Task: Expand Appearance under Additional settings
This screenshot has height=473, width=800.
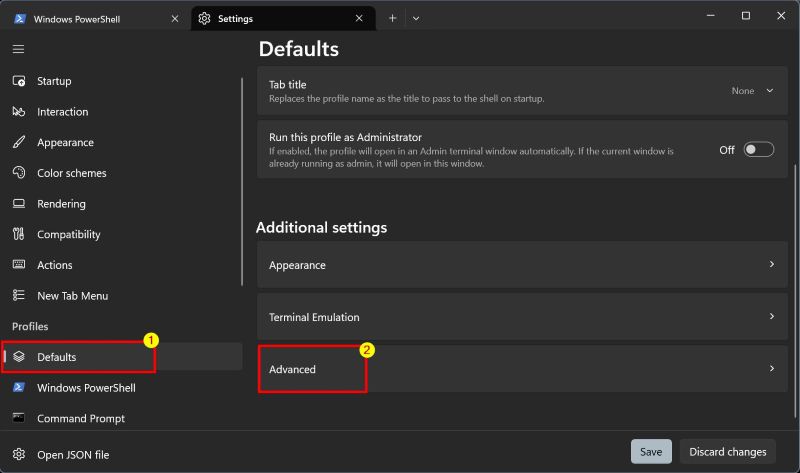Action: pyautogui.click(x=518, y=265)
